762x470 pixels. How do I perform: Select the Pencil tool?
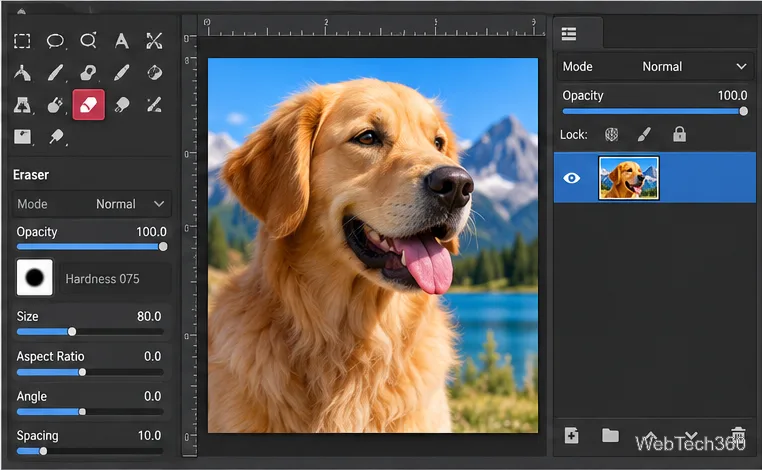pos(121,73)
